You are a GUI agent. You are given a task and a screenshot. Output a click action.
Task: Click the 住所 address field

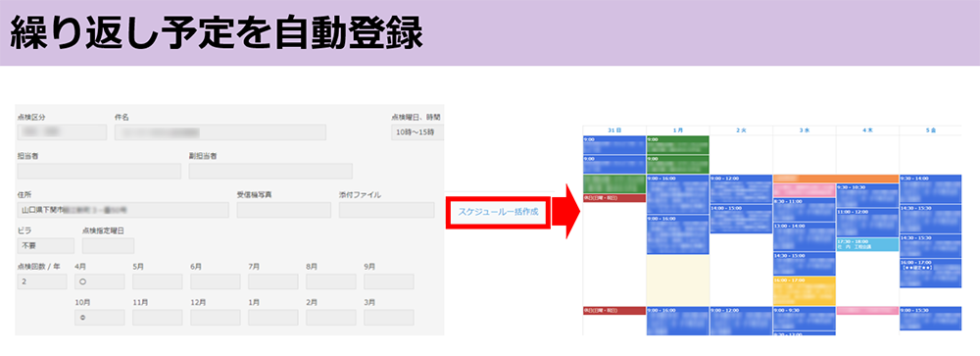pyautogui.click(x=123, y=210)
